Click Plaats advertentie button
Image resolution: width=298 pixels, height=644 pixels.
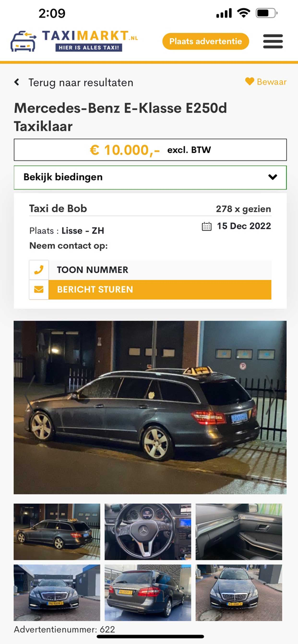click(206, 41)
